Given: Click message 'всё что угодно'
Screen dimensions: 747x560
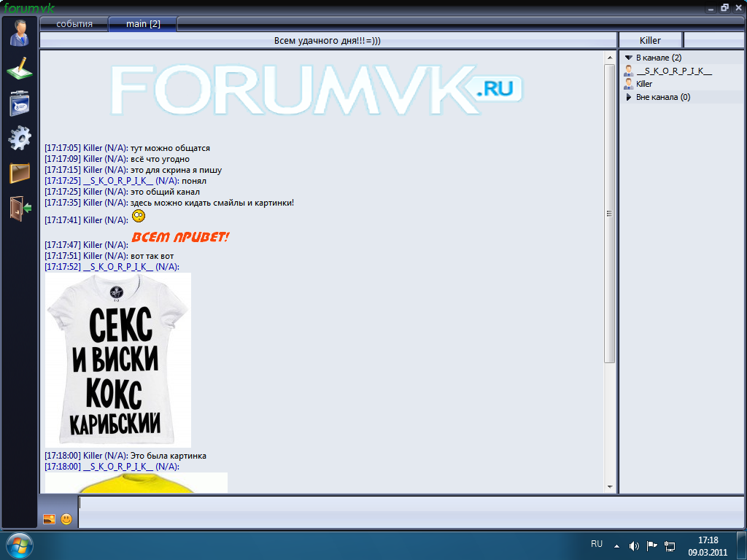Looking at the screenshot, I should pyautogui.click(x=160, y=159).
